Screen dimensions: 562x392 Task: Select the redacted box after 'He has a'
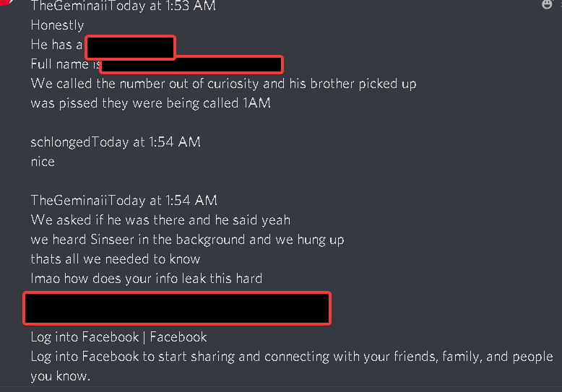(x=131, y=48)
